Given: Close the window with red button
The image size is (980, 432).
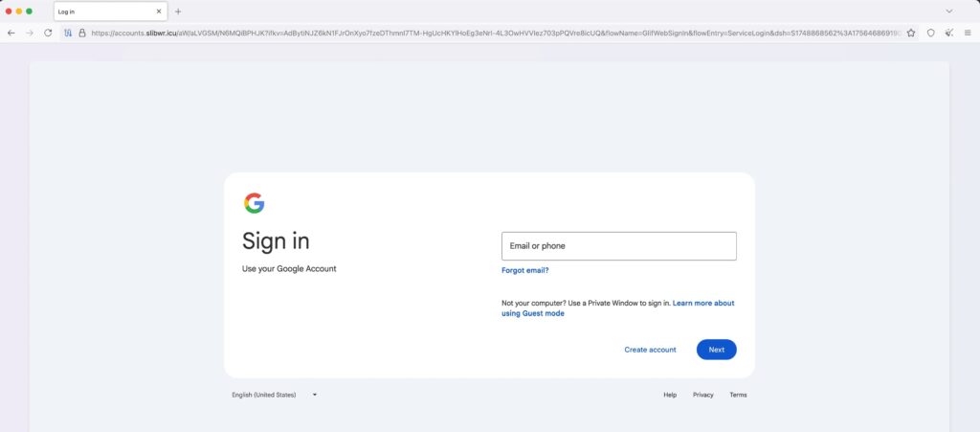Looking at the screenshot, I should [9, 11].
